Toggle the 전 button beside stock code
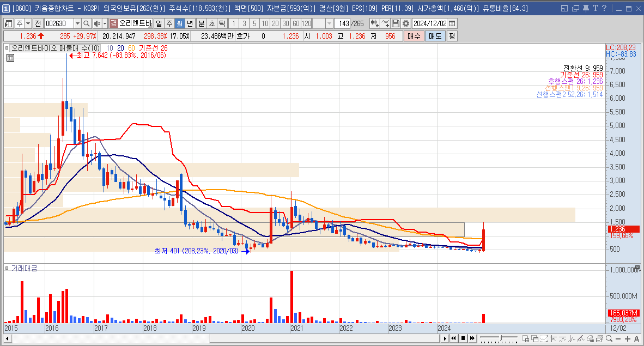 38,24
